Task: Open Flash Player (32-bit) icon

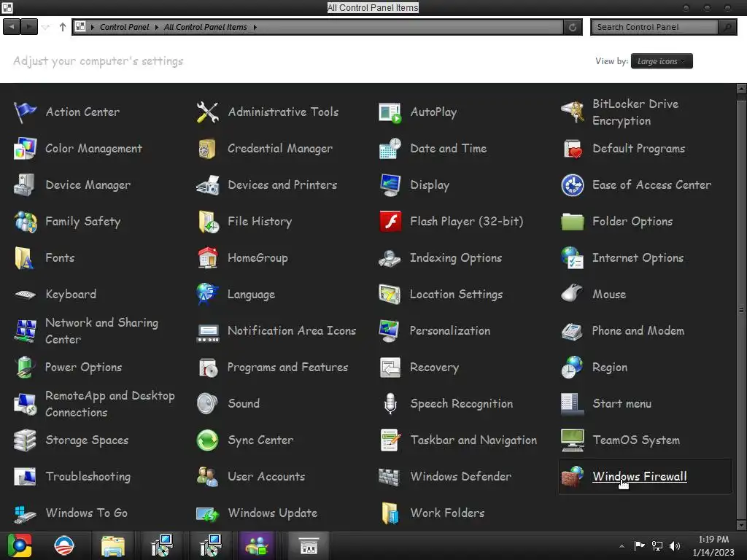Action: pos(390,222)
